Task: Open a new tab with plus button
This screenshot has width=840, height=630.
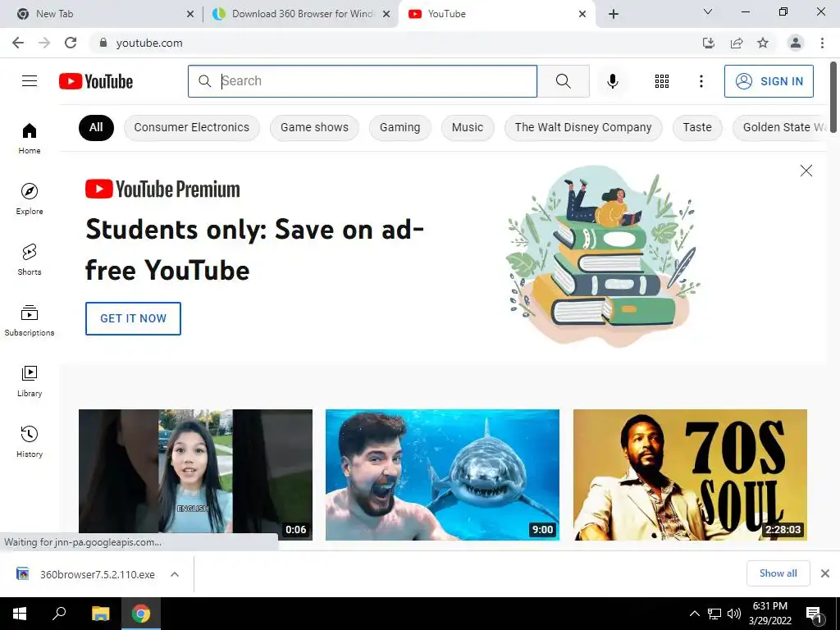Action: pos(614,14)
